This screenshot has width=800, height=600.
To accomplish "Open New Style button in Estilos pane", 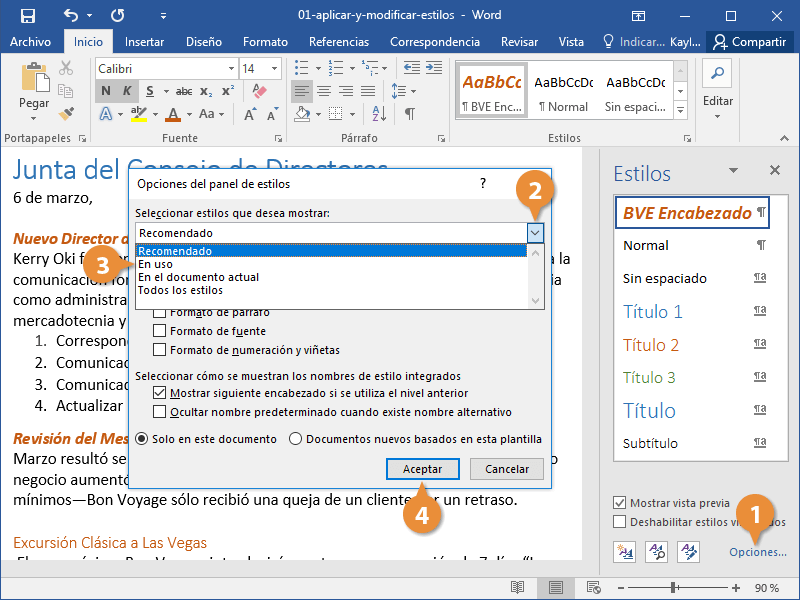I will [x=624, y=552].
